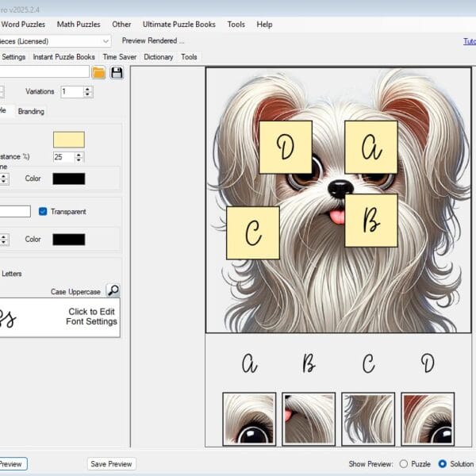Expand the puzzle type dropdown
The width and height of the screenshot is (476, 476).
tap(106, 40)
